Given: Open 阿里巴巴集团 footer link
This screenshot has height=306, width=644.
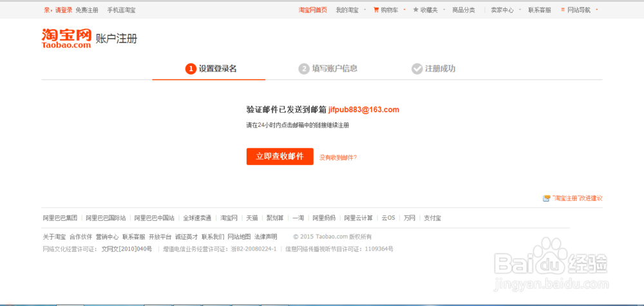Looking at the screenshot, I should point(60,218).
